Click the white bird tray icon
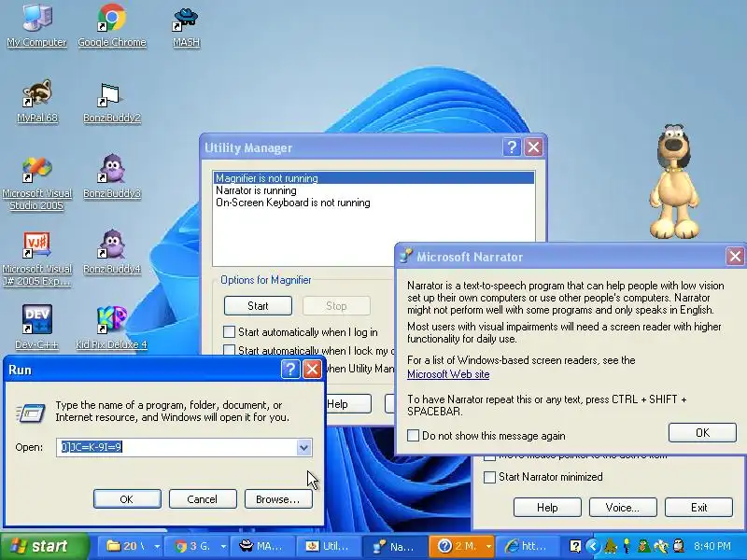Screen dimensions: 747x560 coord(661,546)
